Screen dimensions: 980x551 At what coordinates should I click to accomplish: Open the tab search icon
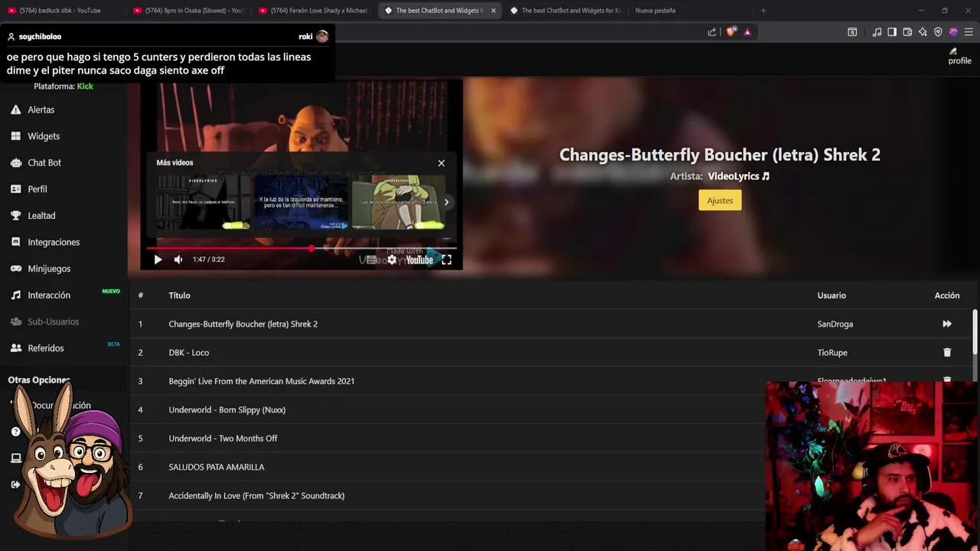(852, 32)
